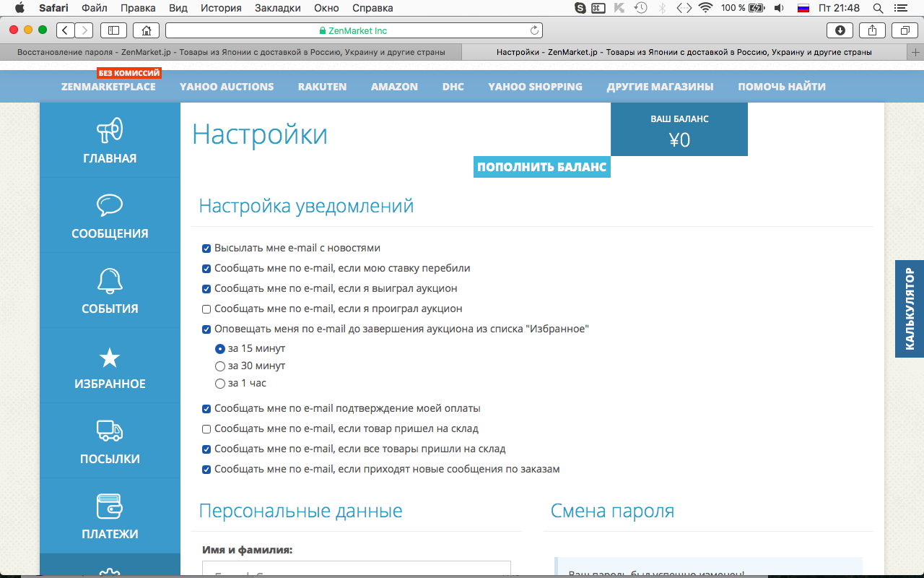
Task: Open the Окно menu
Action: click(x=326, y=8)
